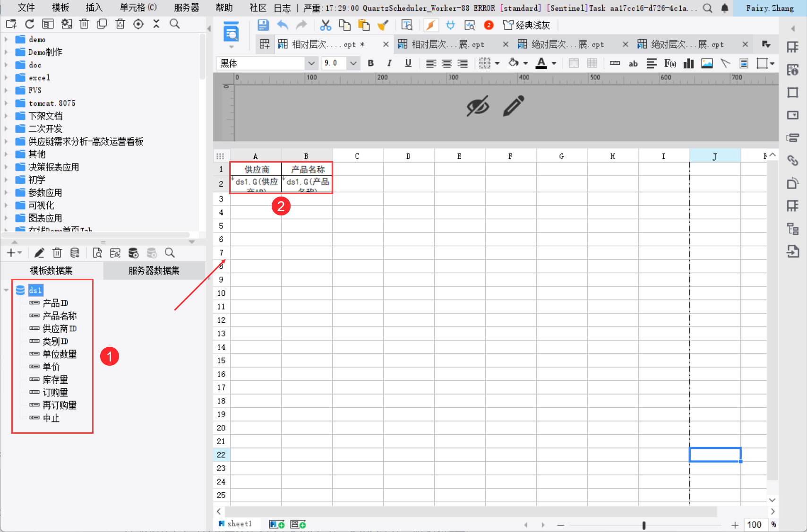Screen dimensions: 807x532
Task: Align text right
Action: pyautogui.click(x=463, y=63)
